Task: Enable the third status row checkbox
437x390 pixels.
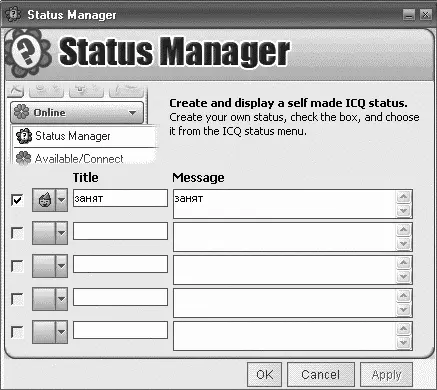Action: [x=17, y=266]
